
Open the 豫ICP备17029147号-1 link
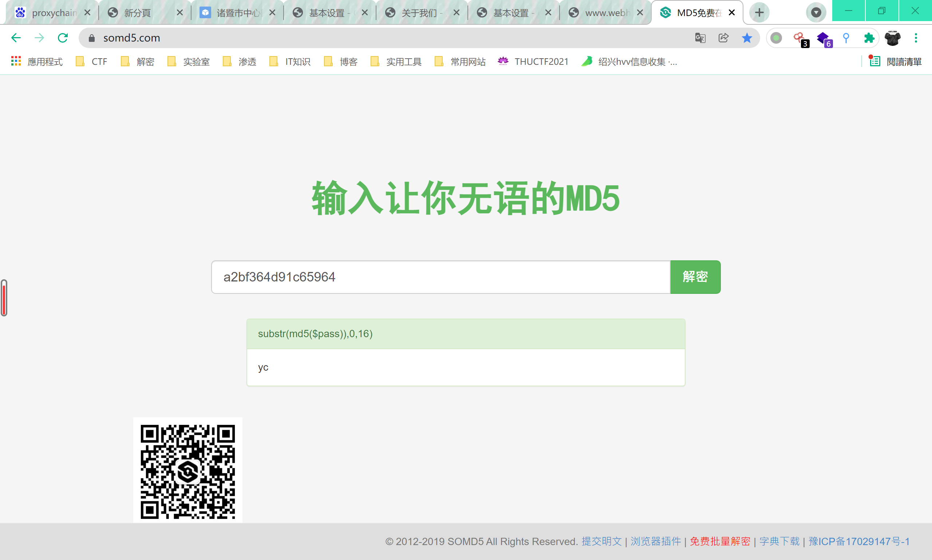[859, 541]
